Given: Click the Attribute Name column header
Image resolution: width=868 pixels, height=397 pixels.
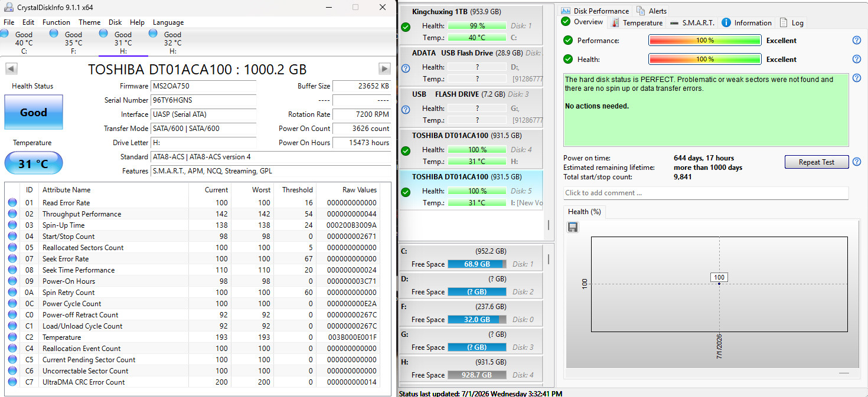Looking at the screenshot, I should [113, 190].
